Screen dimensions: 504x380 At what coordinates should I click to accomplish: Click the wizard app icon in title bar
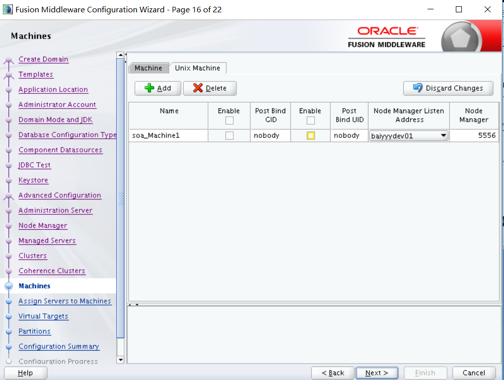pyautogui.click(x=7, y=9)
